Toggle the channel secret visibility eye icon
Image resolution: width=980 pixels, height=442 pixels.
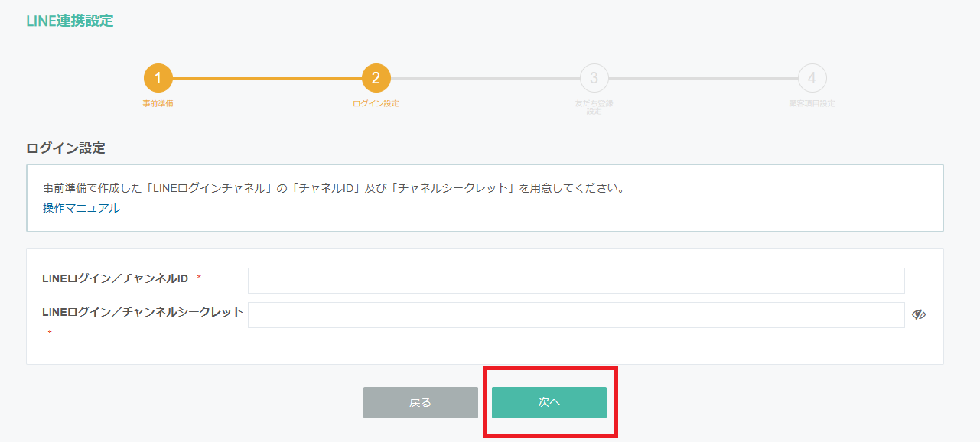pos(919,314)
